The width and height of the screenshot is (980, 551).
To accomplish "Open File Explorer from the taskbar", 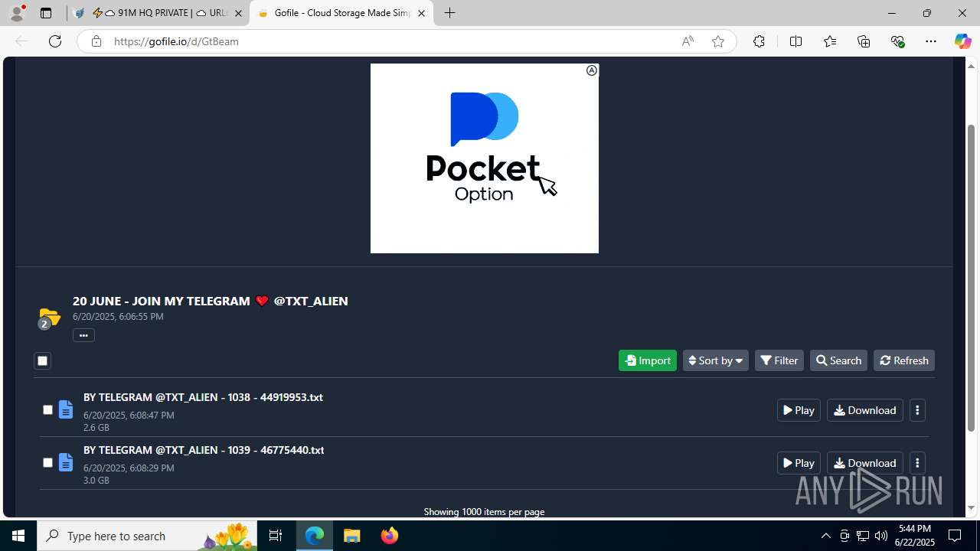I will [x=351, y=536].
